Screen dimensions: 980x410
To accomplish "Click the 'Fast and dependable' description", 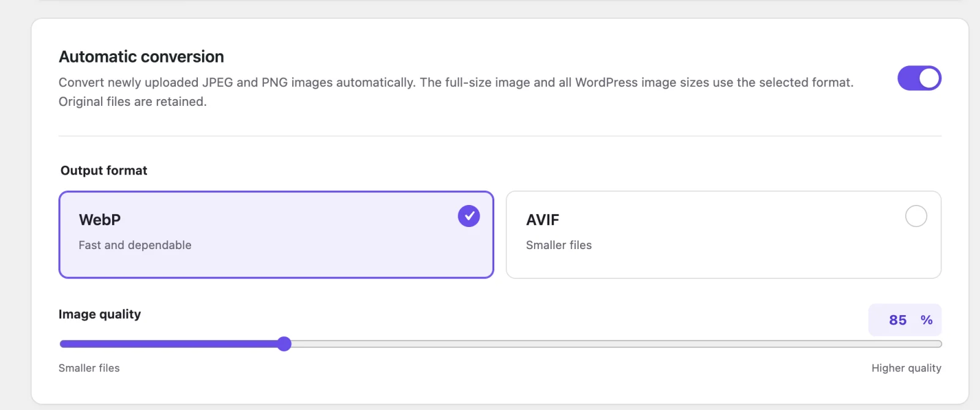I will coord(135,245).
